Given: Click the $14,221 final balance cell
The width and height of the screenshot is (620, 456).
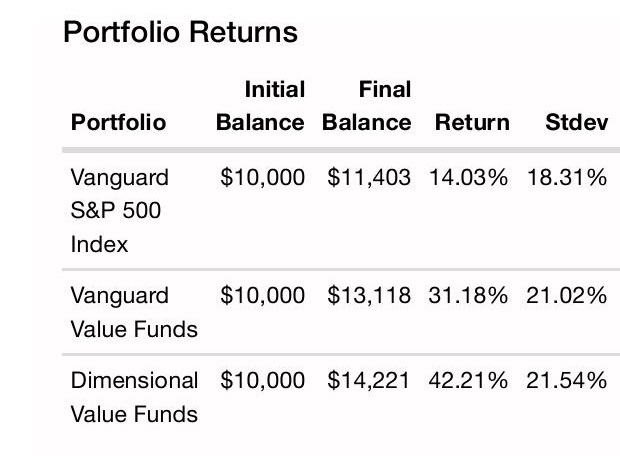Looking at the screenshot, I should (x=369, y=381).
